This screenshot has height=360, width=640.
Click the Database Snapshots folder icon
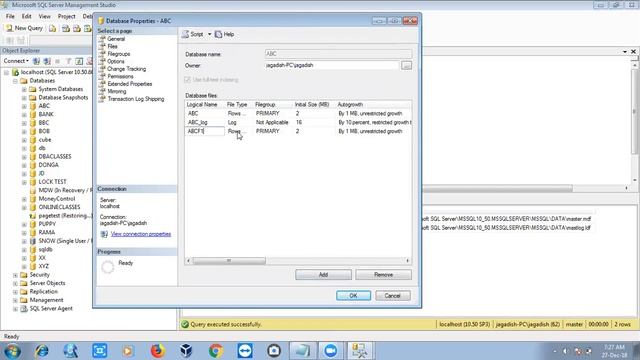click(x=33, y=98)
